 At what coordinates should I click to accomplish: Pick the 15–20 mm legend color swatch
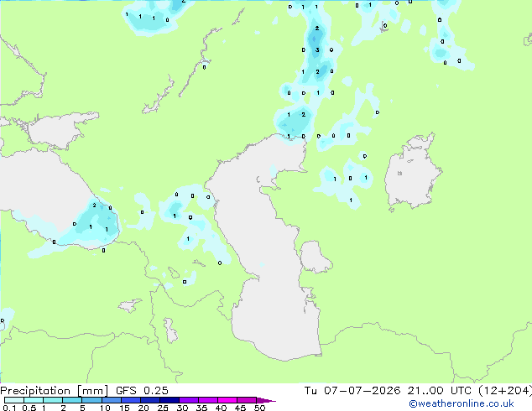coord(130,400)
